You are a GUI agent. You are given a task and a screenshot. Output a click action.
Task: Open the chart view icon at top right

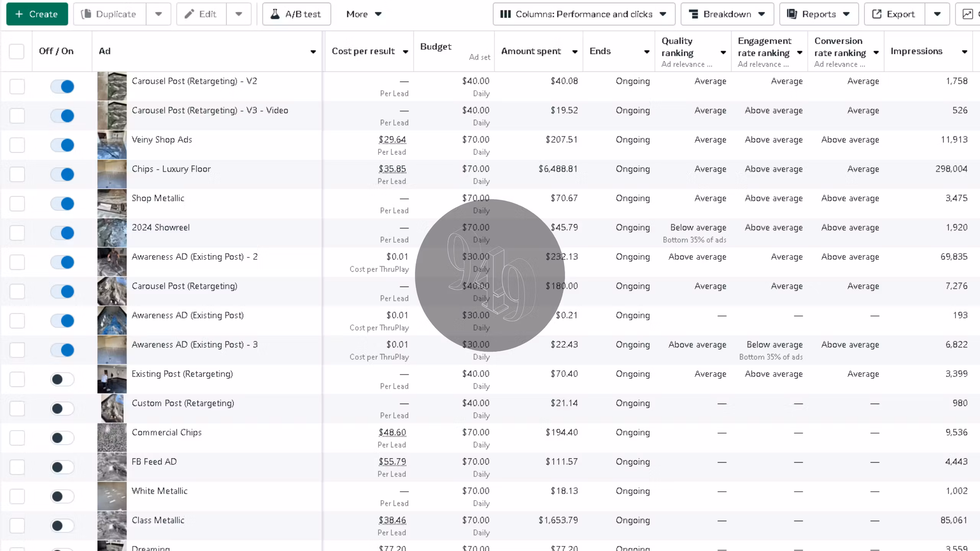click(967, 14)
